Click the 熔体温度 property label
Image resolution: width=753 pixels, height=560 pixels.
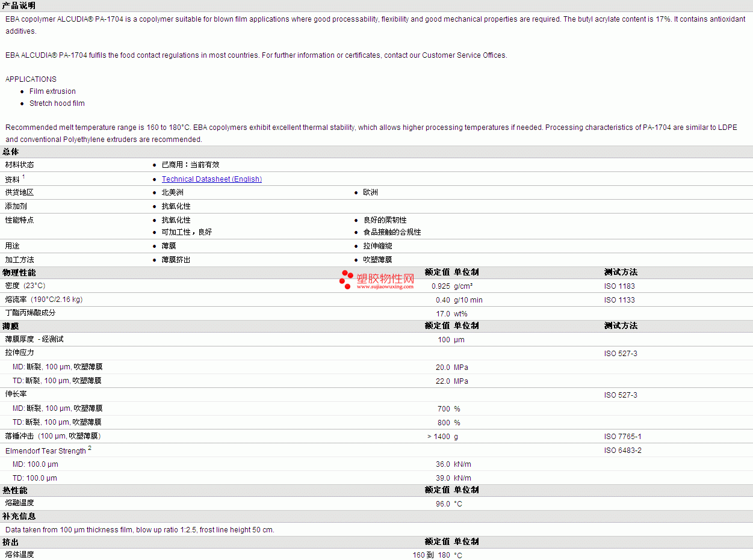20,555
